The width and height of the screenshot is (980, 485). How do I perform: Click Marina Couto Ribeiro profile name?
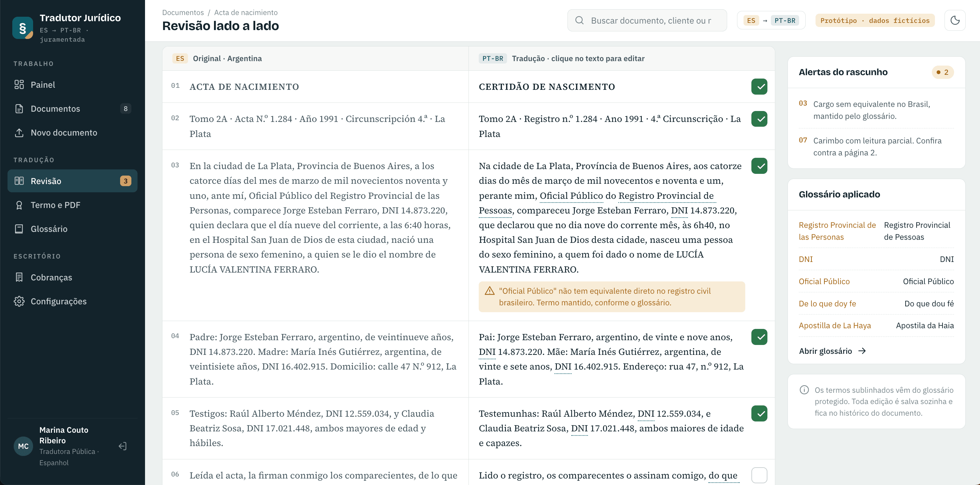63,435
